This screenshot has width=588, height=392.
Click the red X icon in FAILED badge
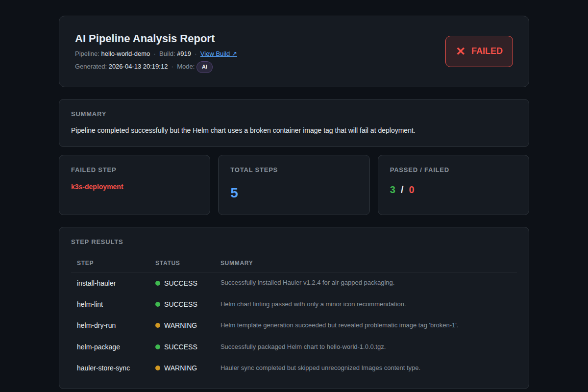pos(461,51)
